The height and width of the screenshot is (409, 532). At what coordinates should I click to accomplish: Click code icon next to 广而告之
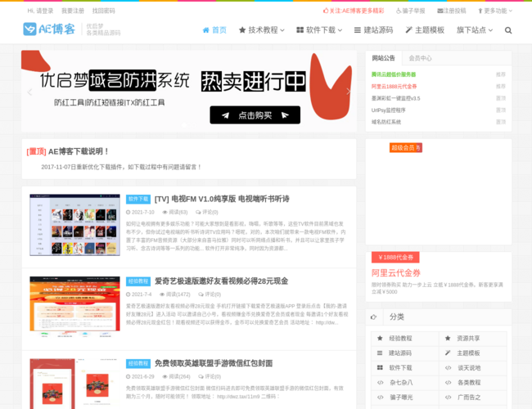[449, 397]
